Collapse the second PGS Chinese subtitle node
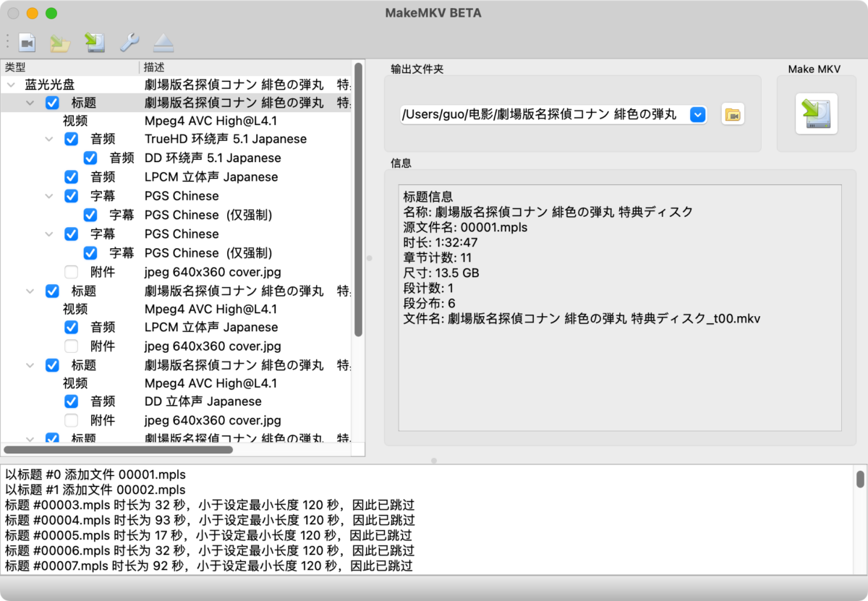The image size is (868, 601). [x=49, y=234]
